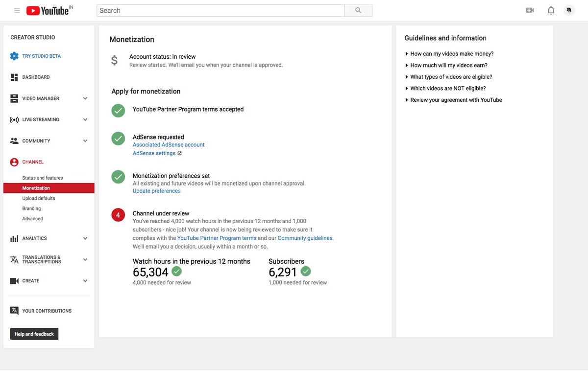Viewport: 588px width, 371px height.
Task: Select the Monetization submenu item
Action: (49, 188)
